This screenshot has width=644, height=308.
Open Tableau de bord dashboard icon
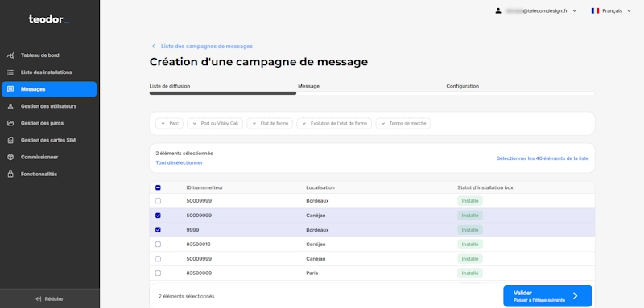(x=10, y=55)
